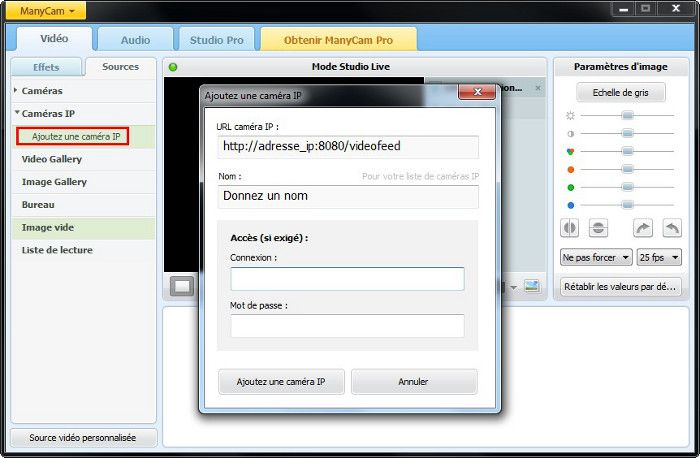Click the snapshot picture icon

tap(532, 287)
